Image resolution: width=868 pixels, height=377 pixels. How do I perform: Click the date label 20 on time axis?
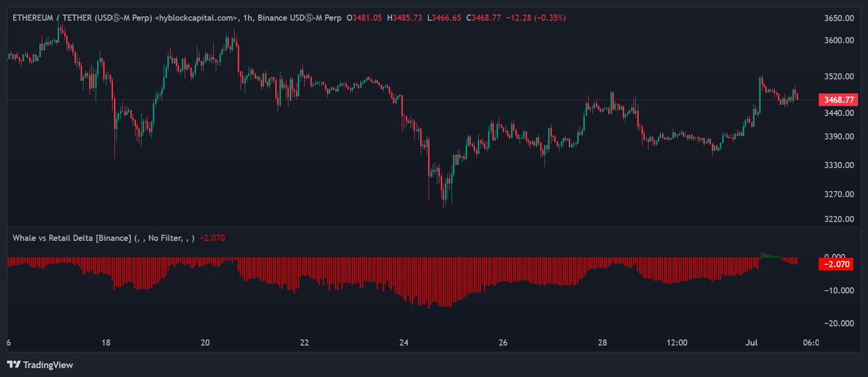(205, 343)
